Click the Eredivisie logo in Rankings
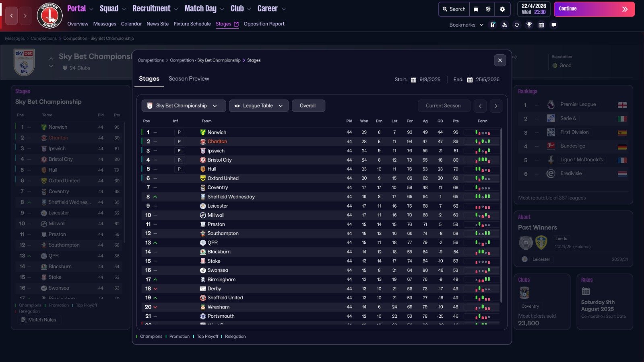 (x=551, y=174)
